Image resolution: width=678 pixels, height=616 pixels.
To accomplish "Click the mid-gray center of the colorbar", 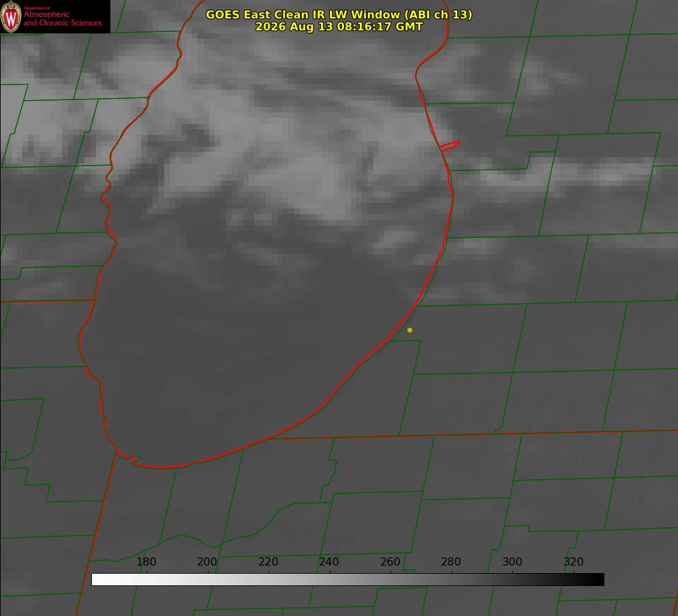I will [x=348, y=579].
